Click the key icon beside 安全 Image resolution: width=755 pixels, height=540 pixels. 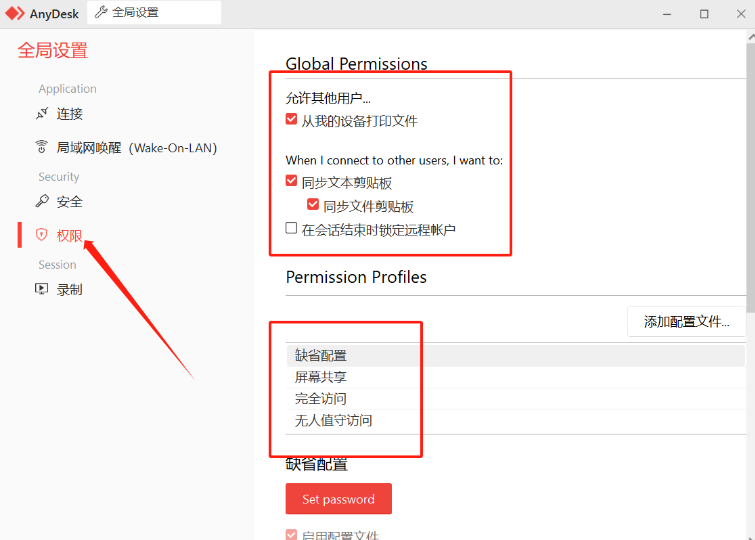click(x=42, y=201)
